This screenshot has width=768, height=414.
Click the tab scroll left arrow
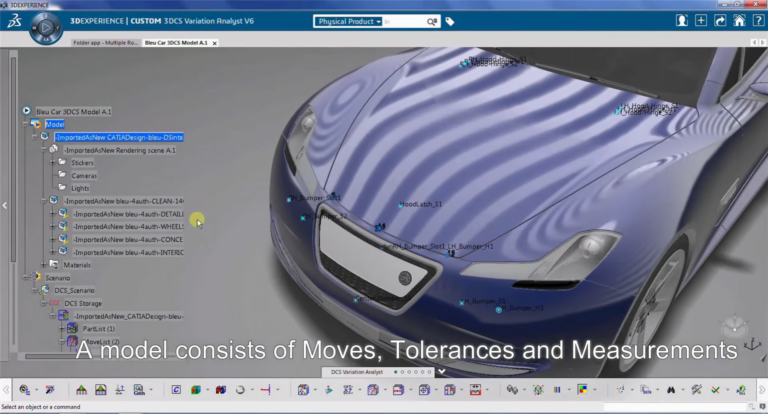(x=754, y=43)
